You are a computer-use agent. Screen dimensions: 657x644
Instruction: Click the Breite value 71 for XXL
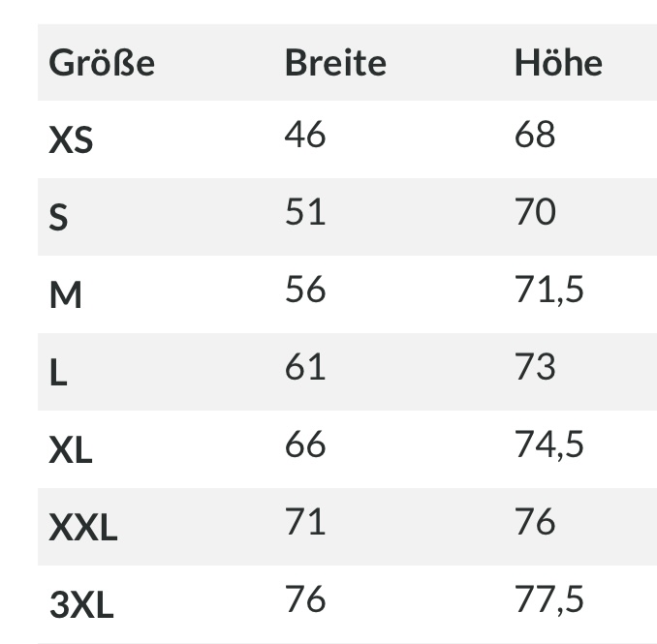pos(304,523)
